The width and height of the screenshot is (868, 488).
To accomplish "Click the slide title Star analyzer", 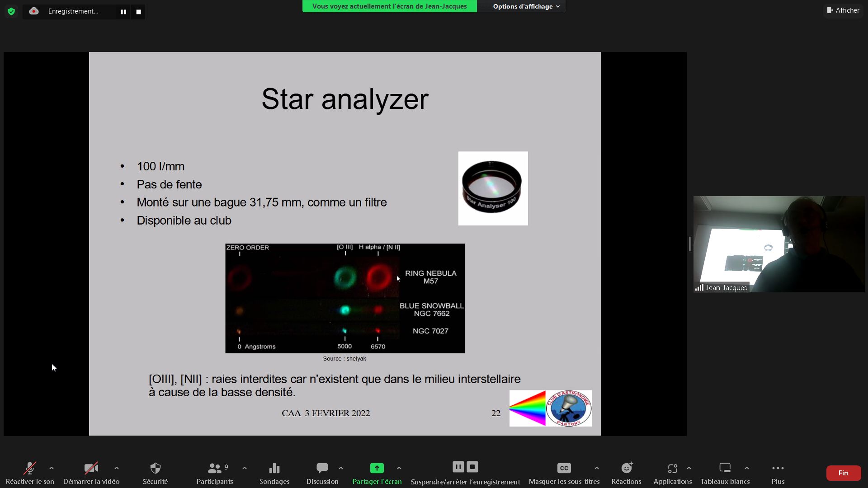I will click(345, 99).
